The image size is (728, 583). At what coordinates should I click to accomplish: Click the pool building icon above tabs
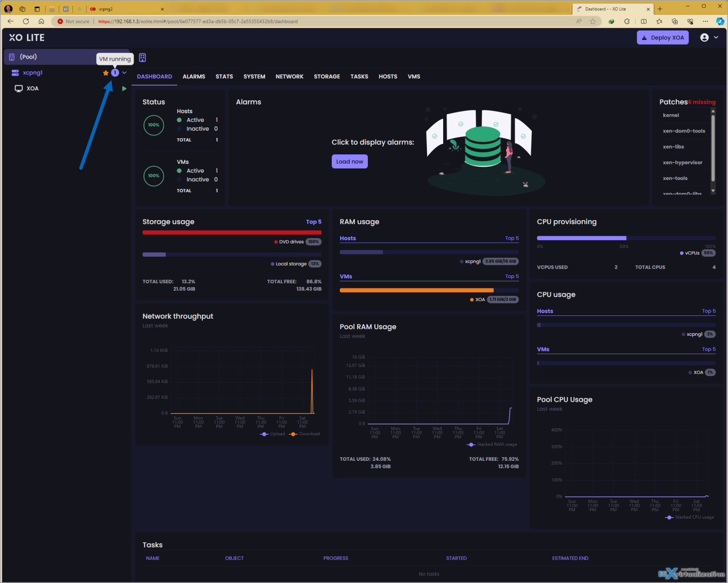[x=142, y=57]
